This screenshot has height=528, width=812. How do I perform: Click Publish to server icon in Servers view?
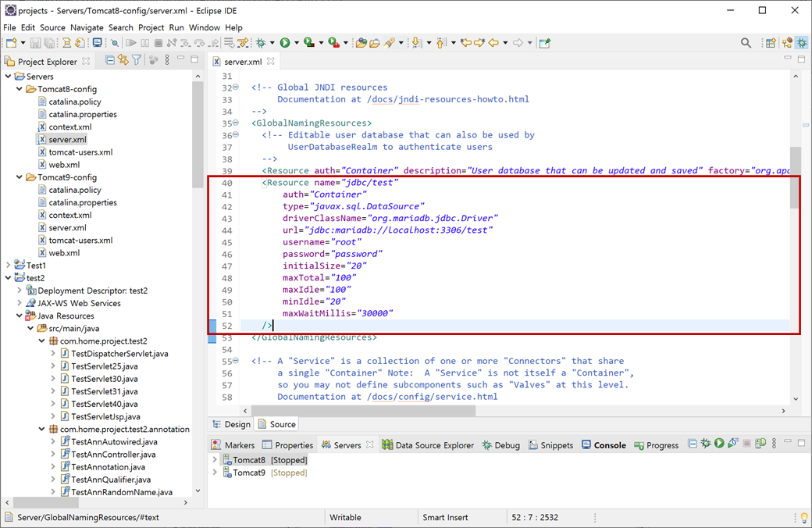(760, 444)
